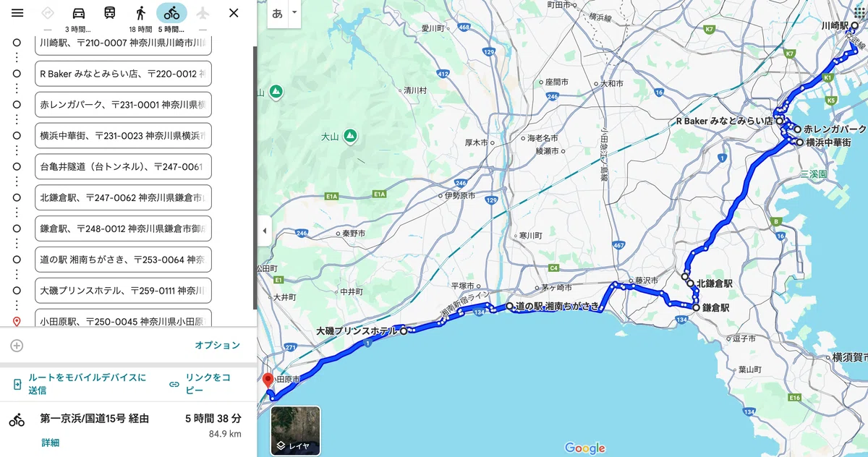This screenshot has height=457, width=868.
Task: Edit the 川崎駅 waypoint field
Action: (x=123, y=43)
